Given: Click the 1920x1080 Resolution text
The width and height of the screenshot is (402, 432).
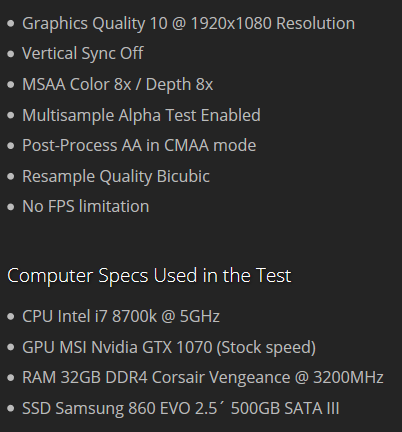Looking at the screenshot, I should [x=273, y=24].
